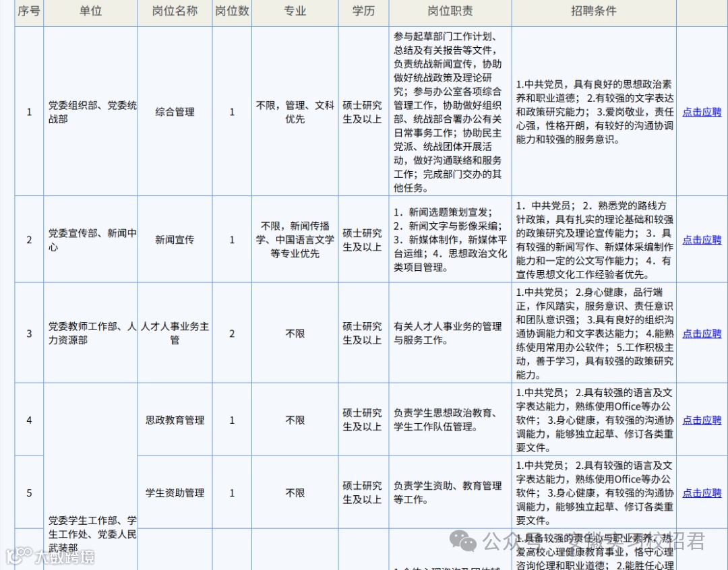
Task: Select the cell 党委学生工作部、学生工作处、党委人民武装部
Action: (x=90, y=477)
